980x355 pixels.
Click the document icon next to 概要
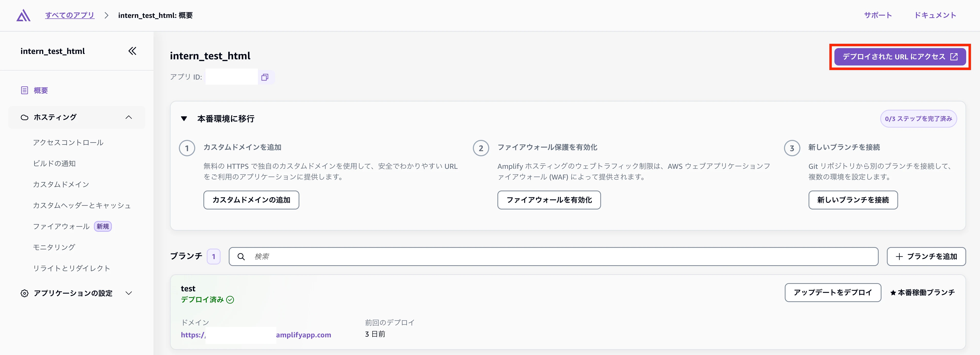24,90
